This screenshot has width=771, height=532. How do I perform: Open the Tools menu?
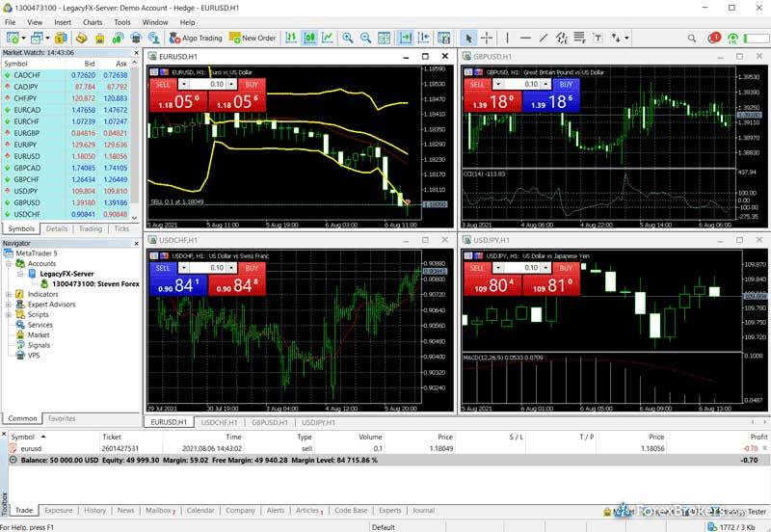tap(122, 22)
